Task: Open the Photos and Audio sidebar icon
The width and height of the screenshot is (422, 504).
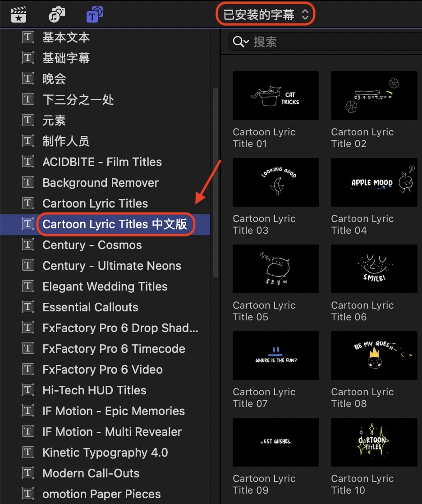Action: click(56, 15)
